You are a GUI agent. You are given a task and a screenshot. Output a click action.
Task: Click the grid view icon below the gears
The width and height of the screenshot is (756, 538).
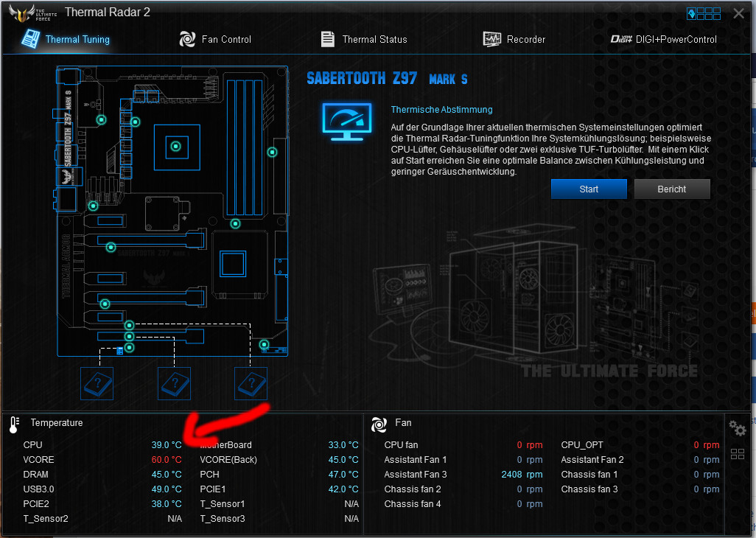(x=737, y=454)
